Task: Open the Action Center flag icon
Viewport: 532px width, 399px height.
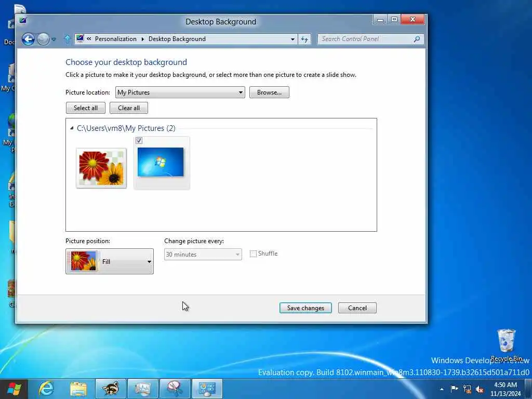Action: point(454,389)
